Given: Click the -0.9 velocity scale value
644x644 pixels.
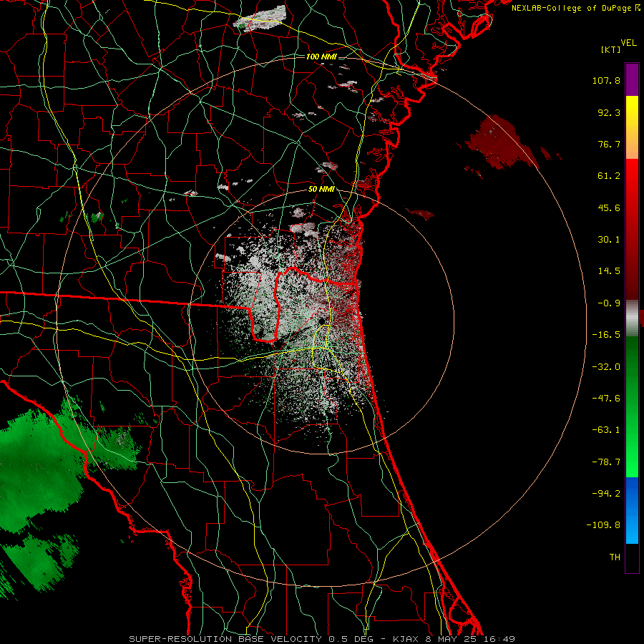Looking at the screenshot, I should coord(609,303).
